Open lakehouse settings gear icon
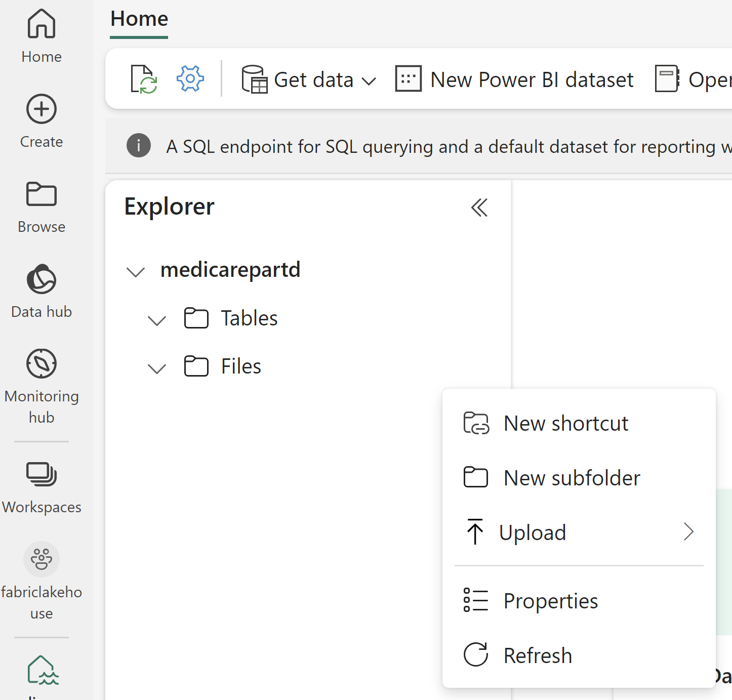Image resolution: width=732 pixels, height=700 pixels. pos(190,79)
